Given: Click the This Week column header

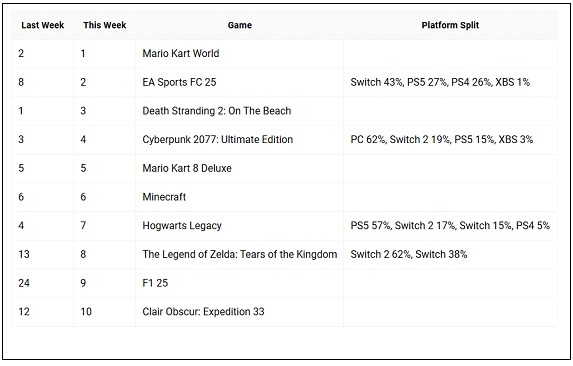Looking at the screenshot, I should (x=105, y=25).
